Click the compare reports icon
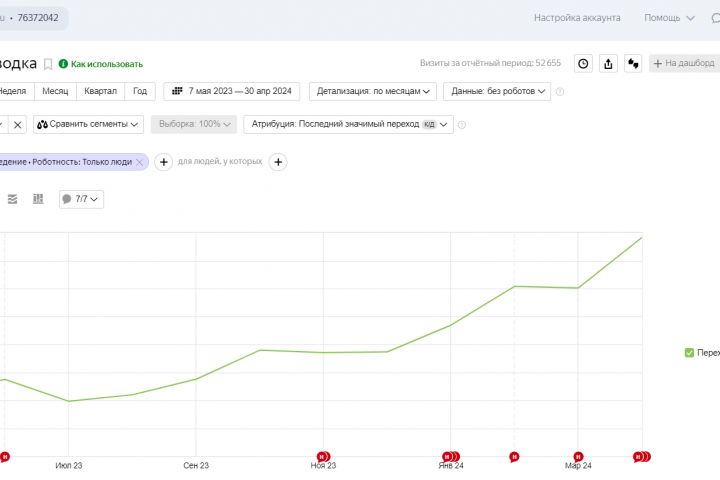This screenshot has width=720, height=480. (633, 63)
